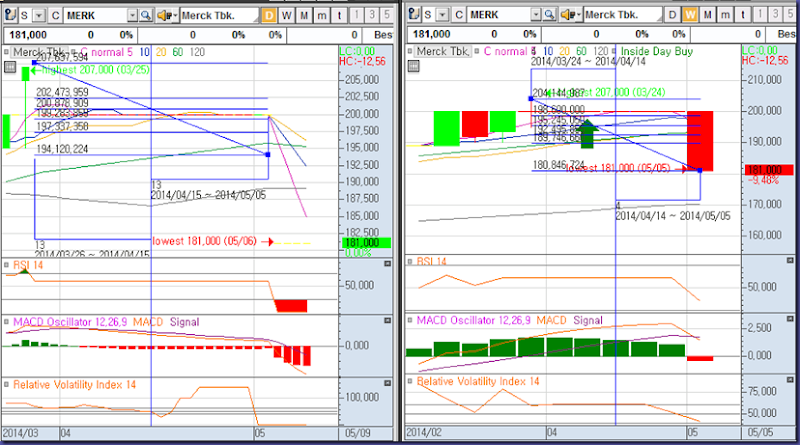800x445 pixels.
Task: Click Merck Tbk. series label in weekly chart
Action: (x=442, y=51)
